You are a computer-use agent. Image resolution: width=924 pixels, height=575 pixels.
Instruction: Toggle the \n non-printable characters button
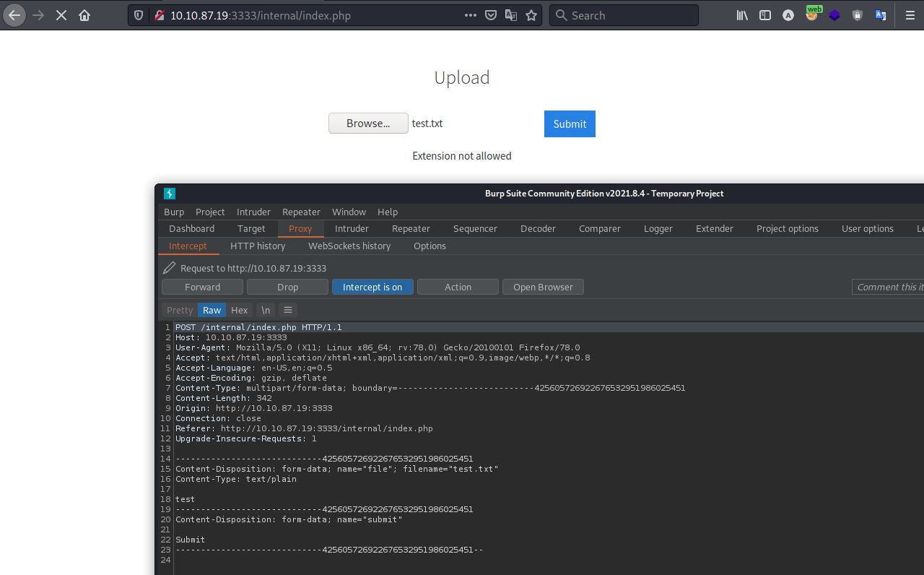pos(266,310)
